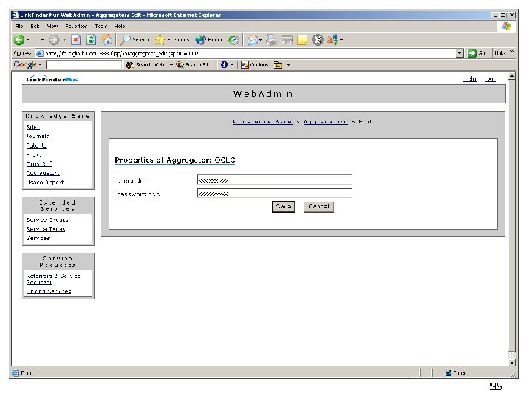Image resolution: width=532 pixels, height=399 pixels.
Task: Open the info icon dropdown arrow
Action: [x=232, y=65]
